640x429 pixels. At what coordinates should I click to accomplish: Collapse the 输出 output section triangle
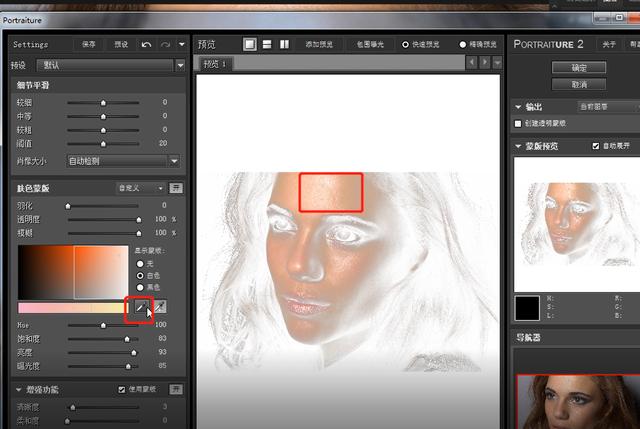(518, 107)
